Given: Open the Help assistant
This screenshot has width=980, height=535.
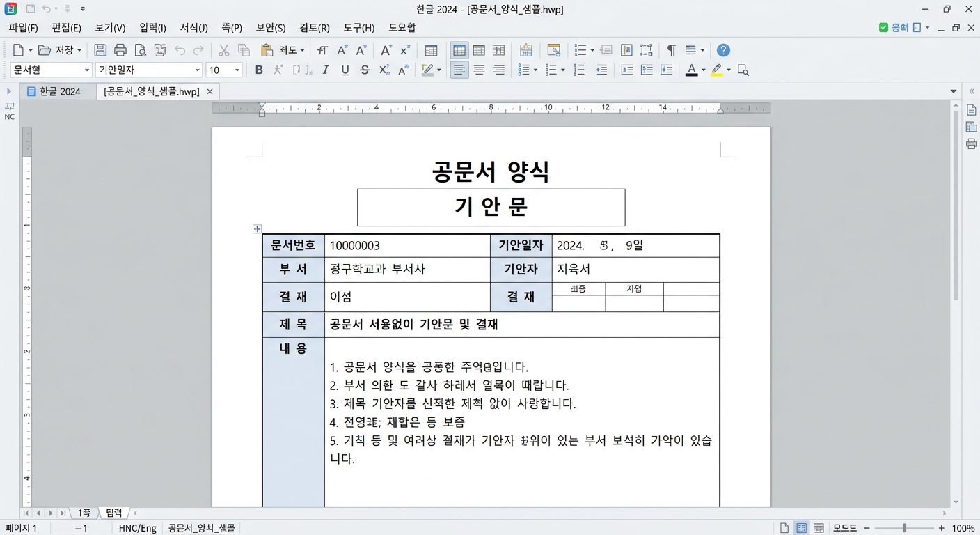Looking at the screenshot, I should 722,50.
